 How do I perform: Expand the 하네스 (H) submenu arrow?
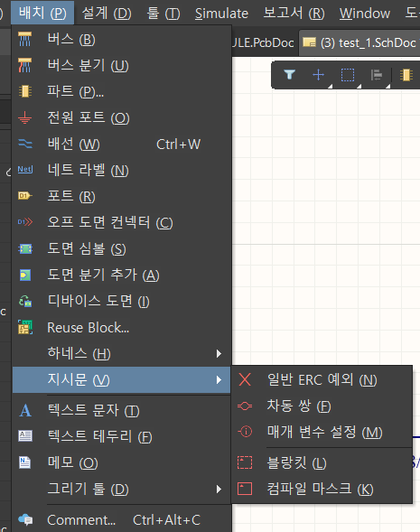[x=219, y=354]
